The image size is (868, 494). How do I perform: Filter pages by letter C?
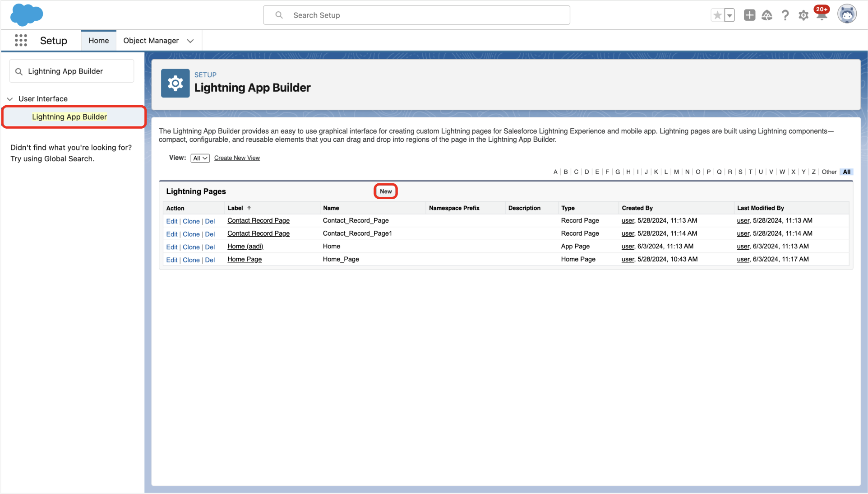click(x=576, y=172)
